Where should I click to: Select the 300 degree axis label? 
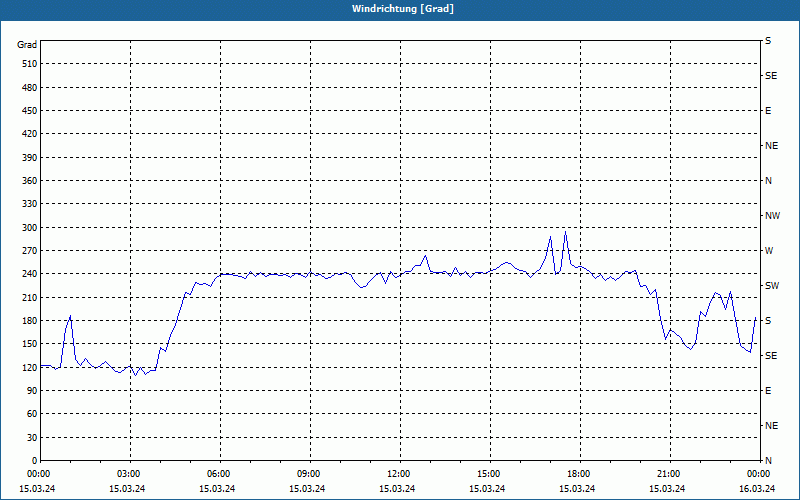point(30,228)
